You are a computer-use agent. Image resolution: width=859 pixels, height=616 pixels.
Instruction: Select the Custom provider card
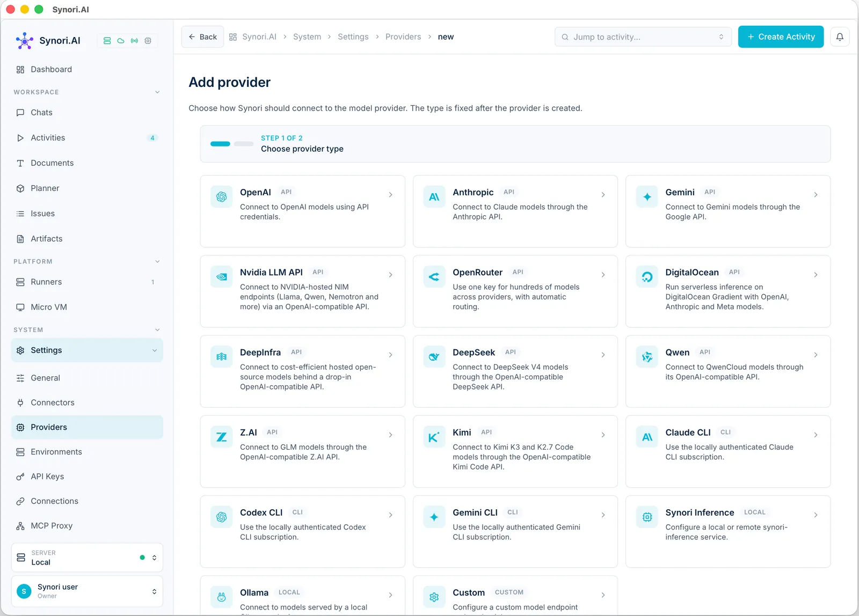pos(515,596)
